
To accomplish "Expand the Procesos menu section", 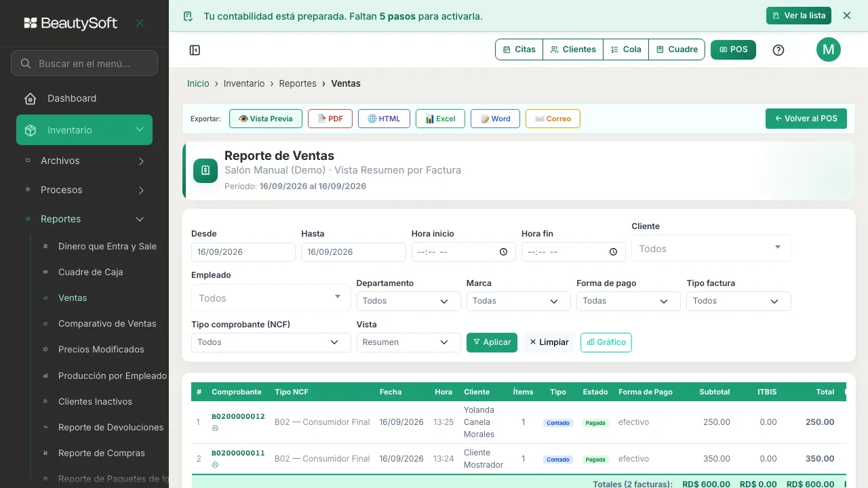I will pos(84,190).
